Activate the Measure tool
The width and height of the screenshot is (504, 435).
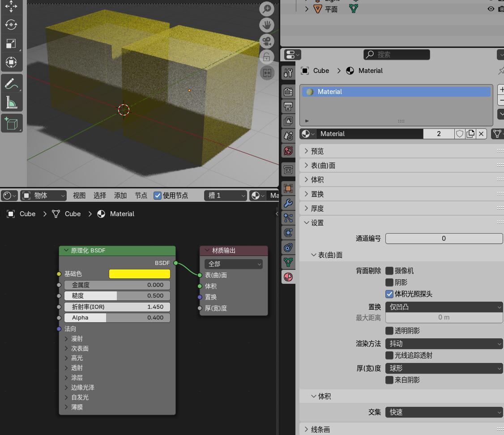pos(12,101)
